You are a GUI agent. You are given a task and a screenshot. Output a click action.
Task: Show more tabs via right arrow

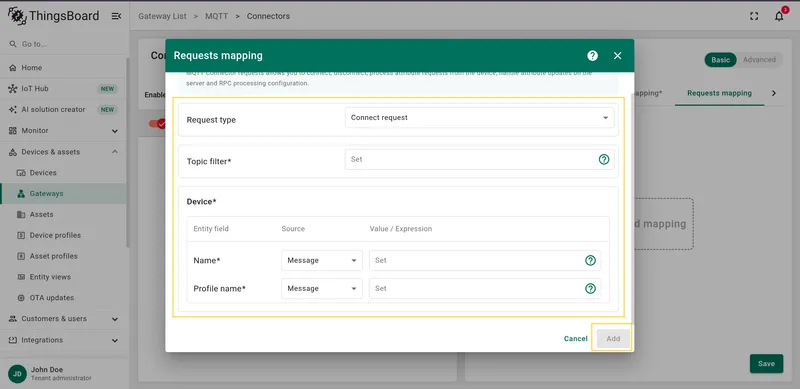(x=773, y=93)
